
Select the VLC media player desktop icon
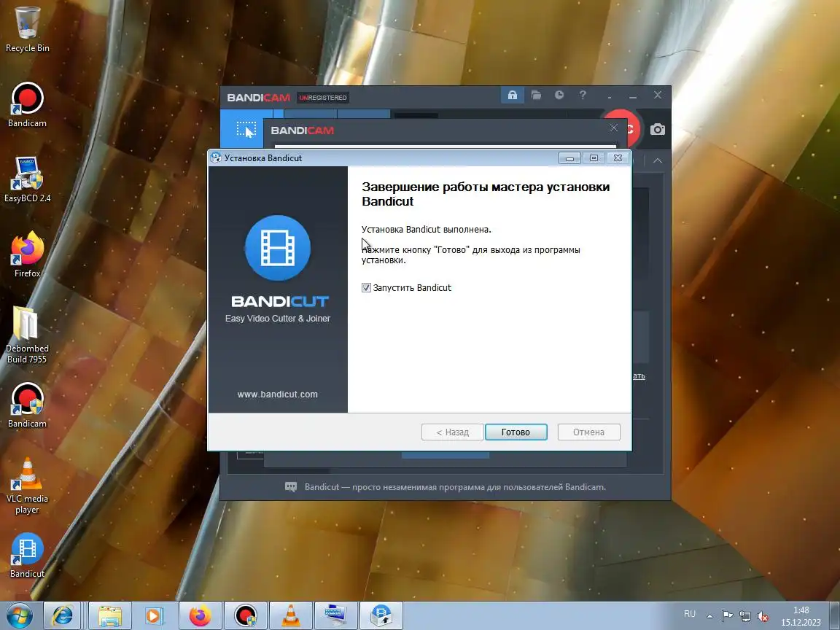[x=27, y=486]
